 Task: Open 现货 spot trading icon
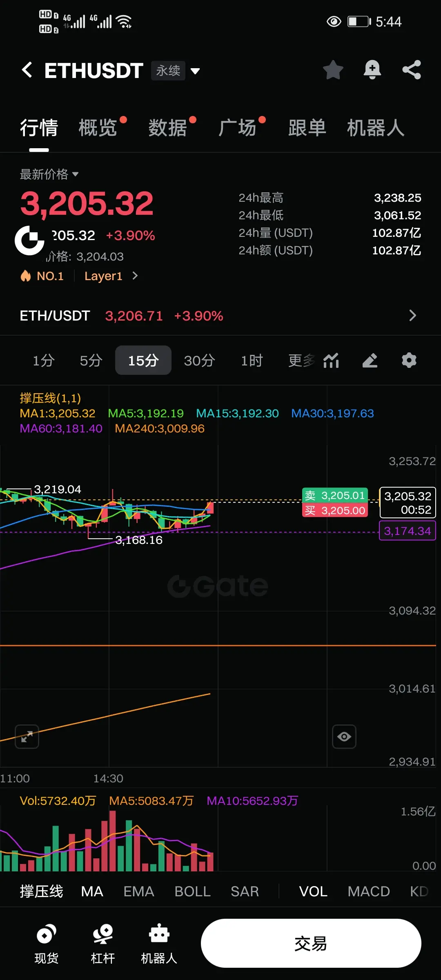tap(47, 944)
